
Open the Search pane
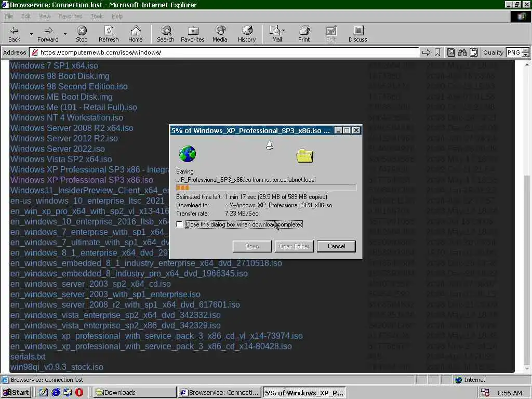(166, 34)
